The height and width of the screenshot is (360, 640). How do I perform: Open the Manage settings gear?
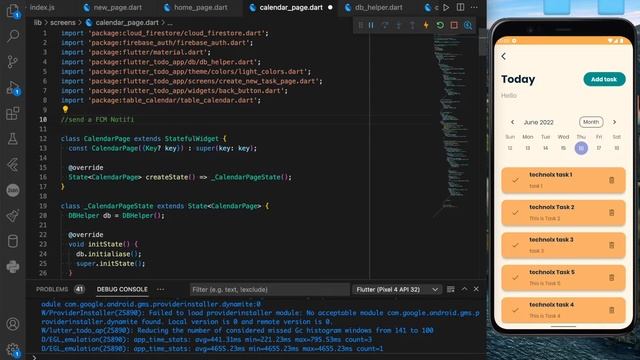tap(13, 350)
